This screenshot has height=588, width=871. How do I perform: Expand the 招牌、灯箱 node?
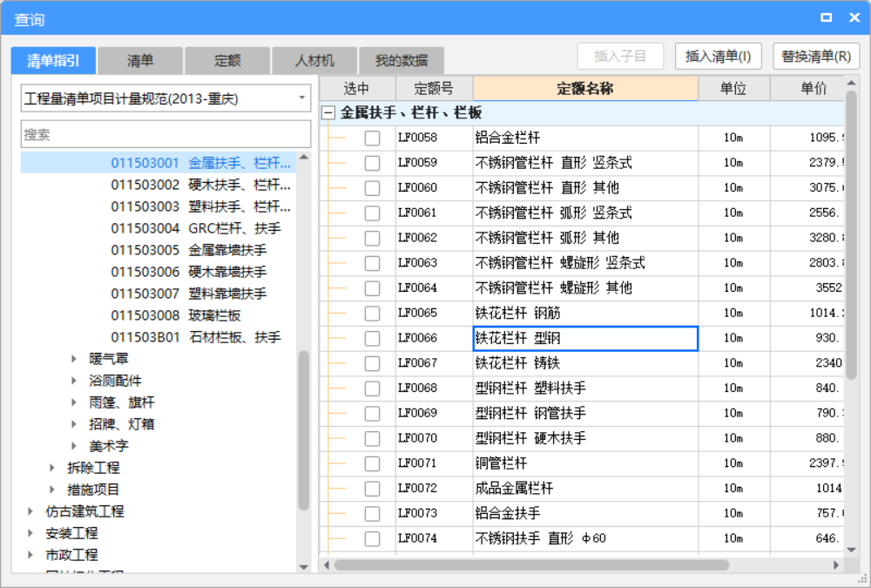(74, 424)
